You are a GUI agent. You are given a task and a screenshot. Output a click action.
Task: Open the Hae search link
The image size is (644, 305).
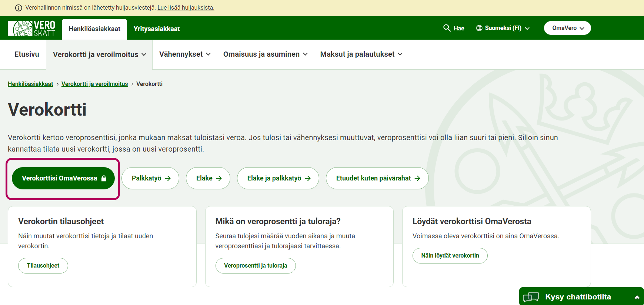(x=454, y=28)
